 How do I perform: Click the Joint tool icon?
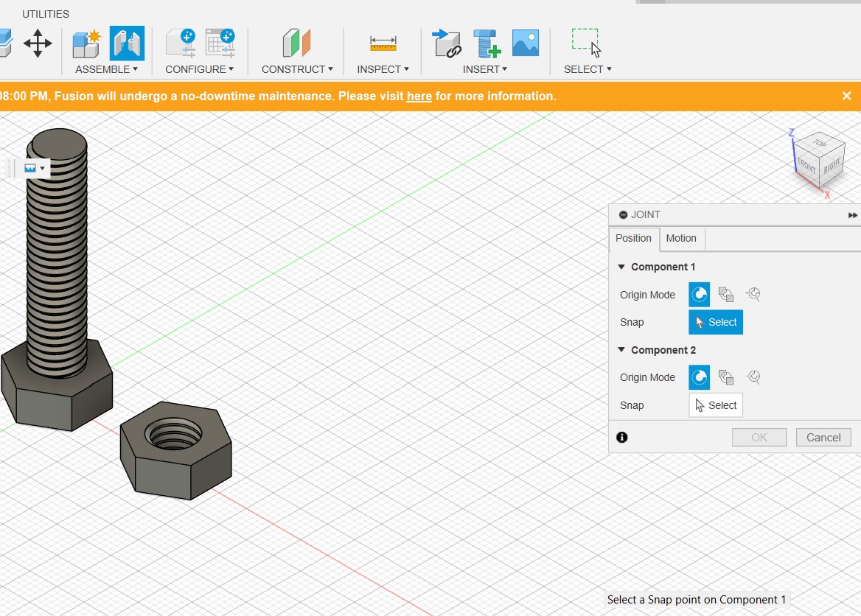pyautogui.click(x=127, y=43)
